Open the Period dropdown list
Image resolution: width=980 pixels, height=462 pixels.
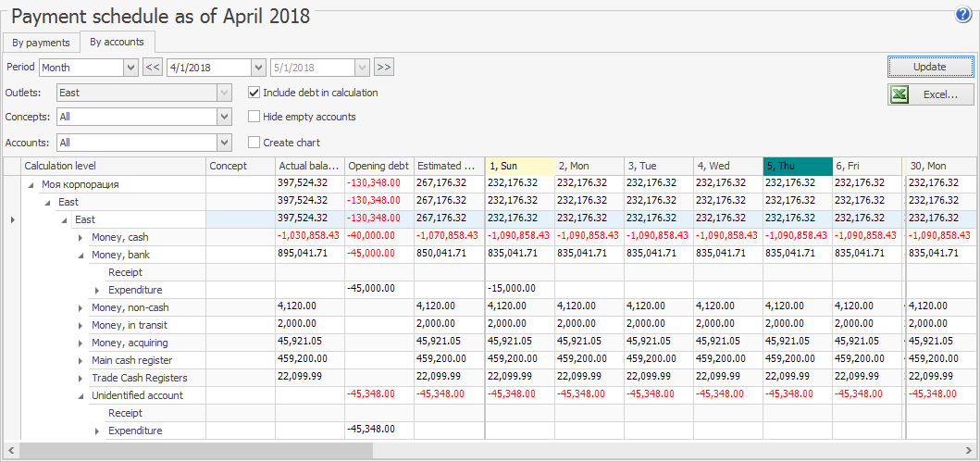pyautogui.click(x=130, y=68)
